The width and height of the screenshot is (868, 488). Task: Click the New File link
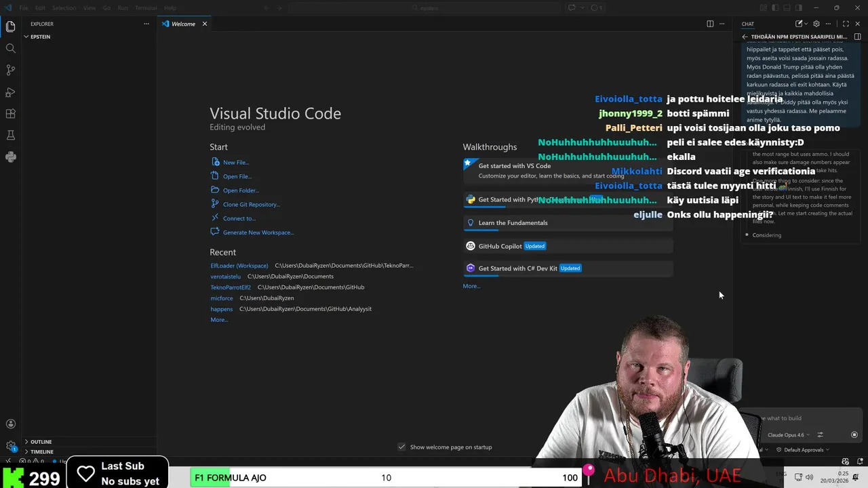click(235, 163)
